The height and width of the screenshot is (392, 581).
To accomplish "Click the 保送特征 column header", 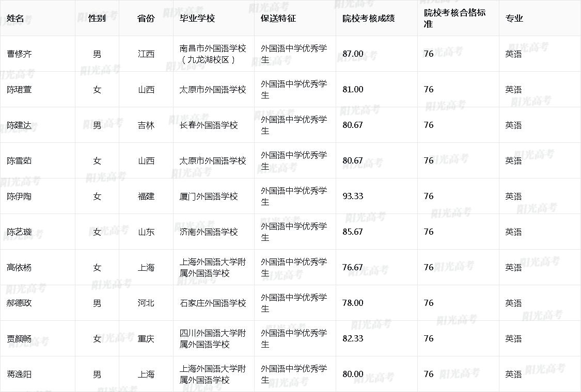I will (278, 18).
